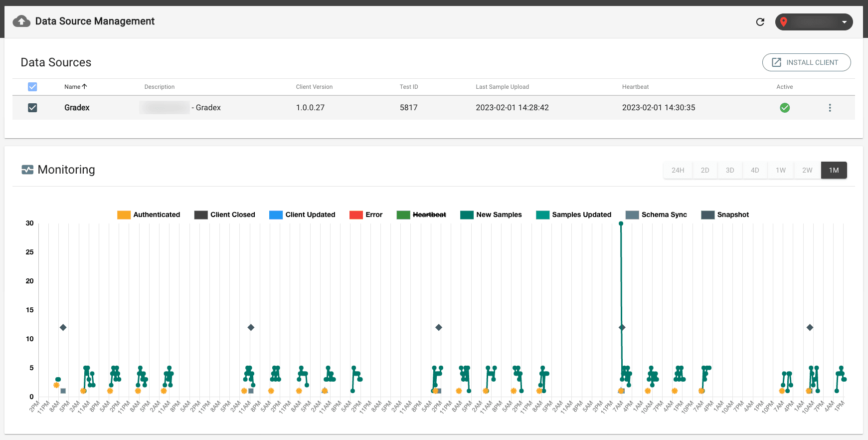Switch the range to 1W
Viewport: 868px width, 440px height.
781,170
